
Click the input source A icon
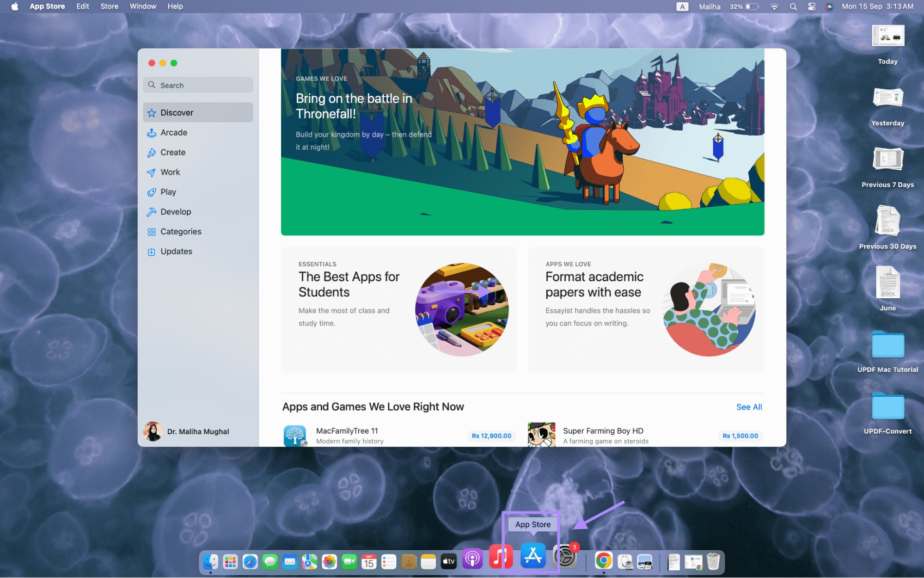pyautogui.click(x=682, y=6)
